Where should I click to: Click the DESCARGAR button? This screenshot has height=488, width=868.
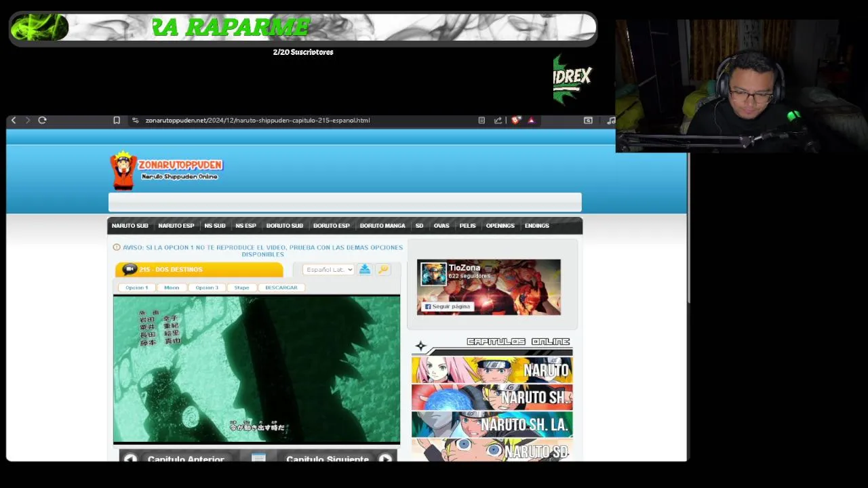pos(281,287)
